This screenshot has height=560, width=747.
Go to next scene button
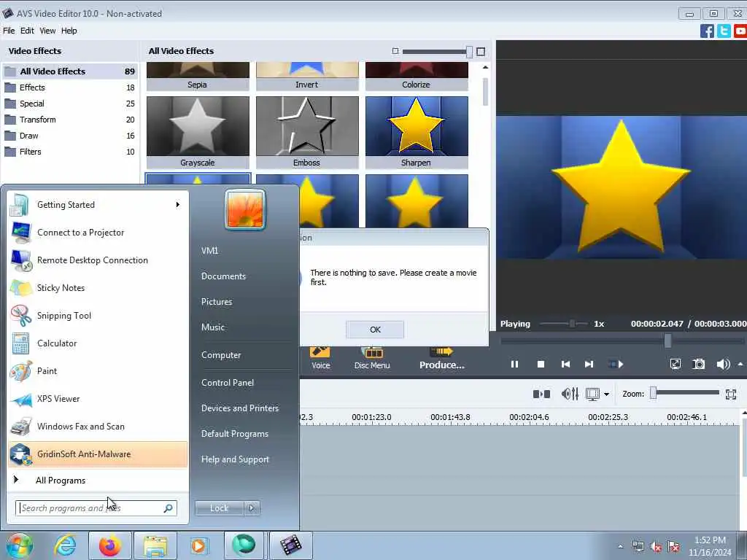tap(616, 365)
